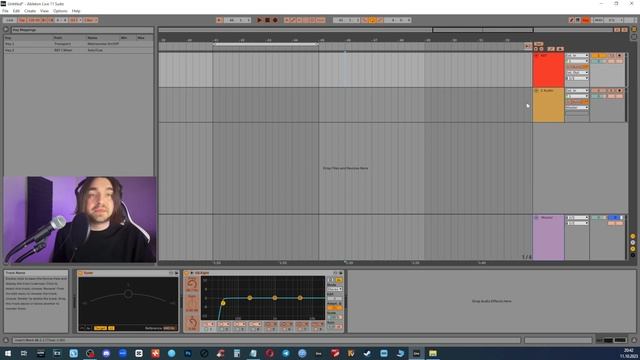640x360 pixels.
Task: Click the arrangement loop brace
Action: pos(265,44)
